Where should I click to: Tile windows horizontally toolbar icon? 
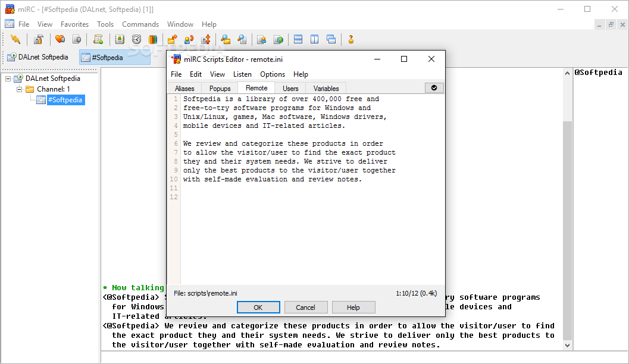pyautogui.click(x=298, y=39)
